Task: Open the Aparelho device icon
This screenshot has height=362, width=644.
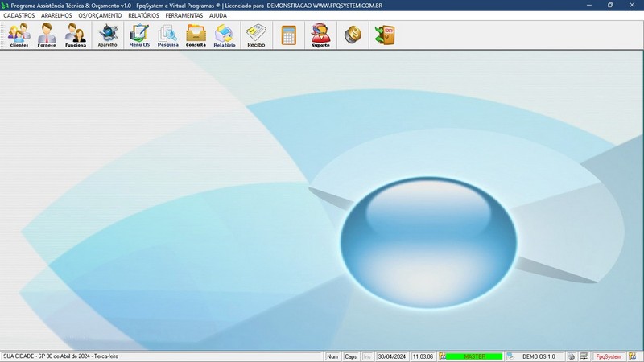Action: coord(108,35)
